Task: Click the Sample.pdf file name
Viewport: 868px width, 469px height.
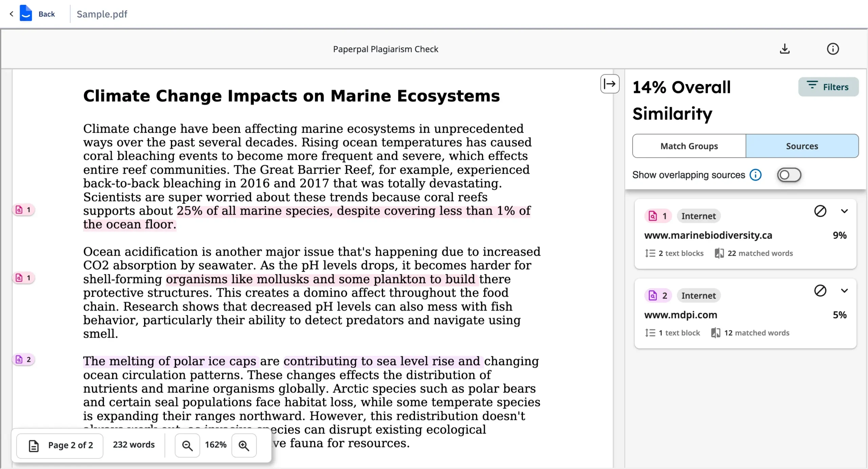Action: tap(102, 14)
